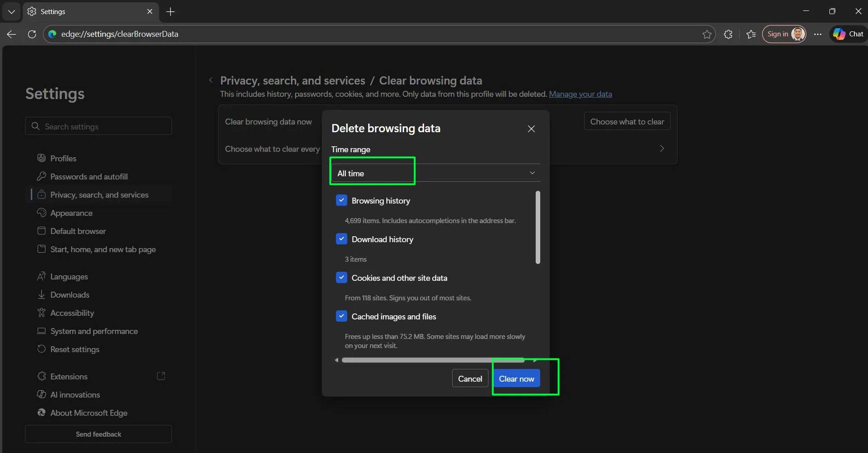868x453 pixels.
Task: Click the favorites star in address bar
Action: pyautogui.click(x=706, y=34)
